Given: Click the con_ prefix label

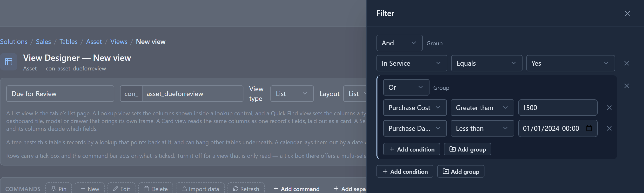Looking at the screenshot, I should 131,94.
